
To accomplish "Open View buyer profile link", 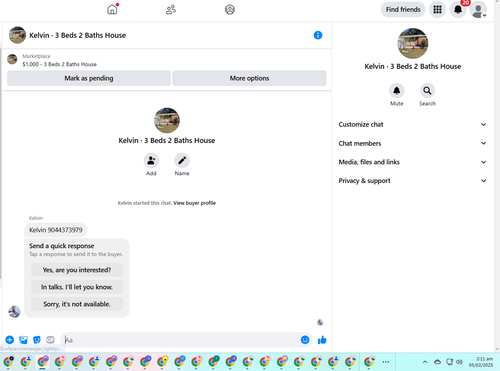I will click(x=194, y=203).
